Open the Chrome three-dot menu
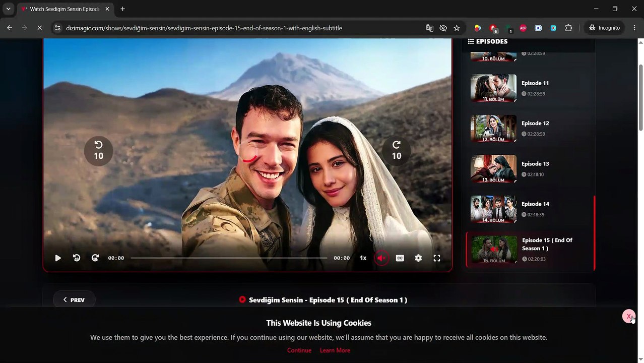Viewport: 644px width, 363px height. pyautogui.click(x=635, y=28)
